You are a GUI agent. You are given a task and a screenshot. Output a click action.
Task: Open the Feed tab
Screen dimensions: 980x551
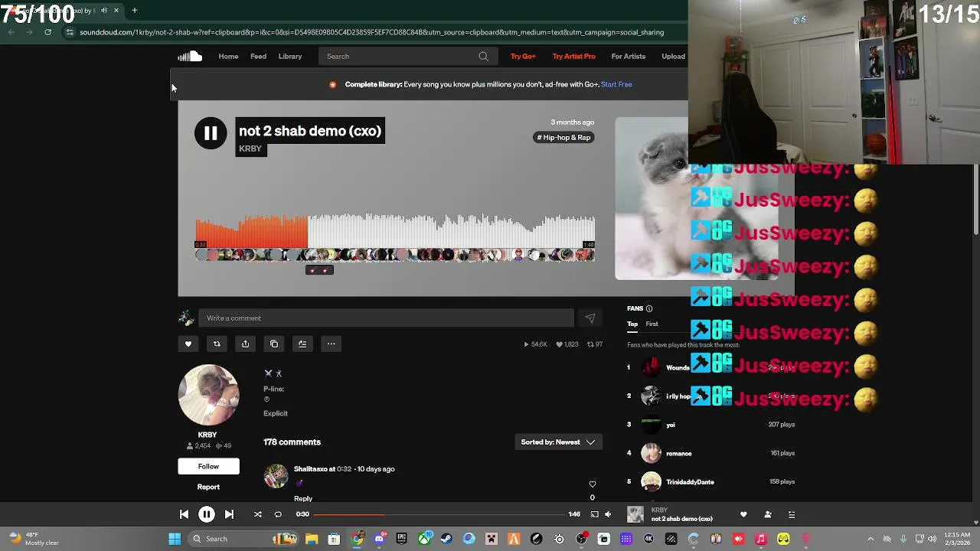coord(258,56)
